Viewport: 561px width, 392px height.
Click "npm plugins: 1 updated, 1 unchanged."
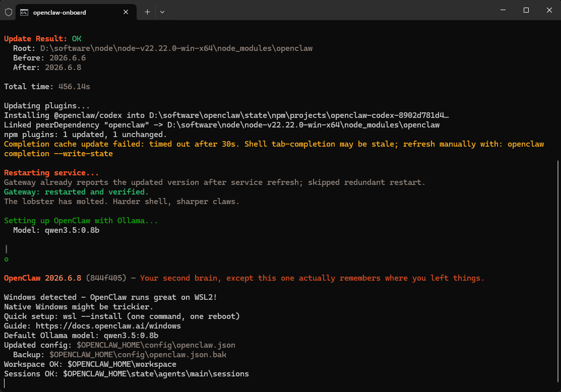86,135
